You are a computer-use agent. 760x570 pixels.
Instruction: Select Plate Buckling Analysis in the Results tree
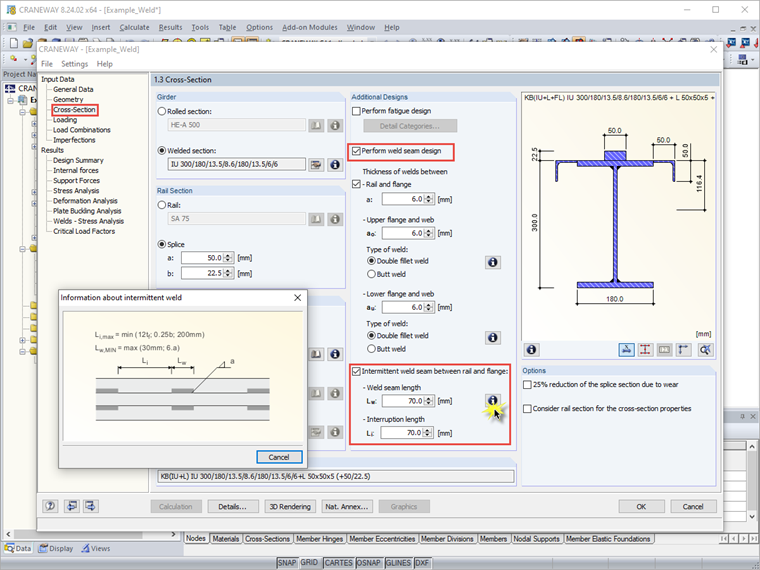tap(87, 211)
